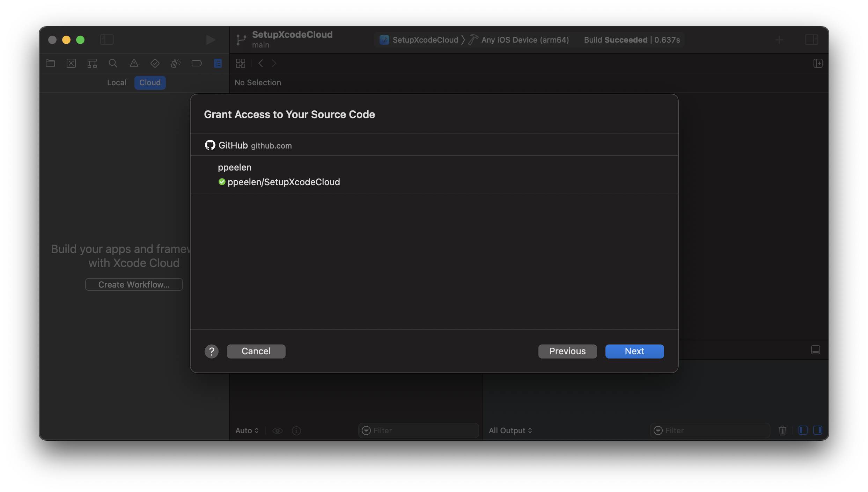Select the Local tab
The height and width of the screenshot is (492, 868).
coord(117,82)
